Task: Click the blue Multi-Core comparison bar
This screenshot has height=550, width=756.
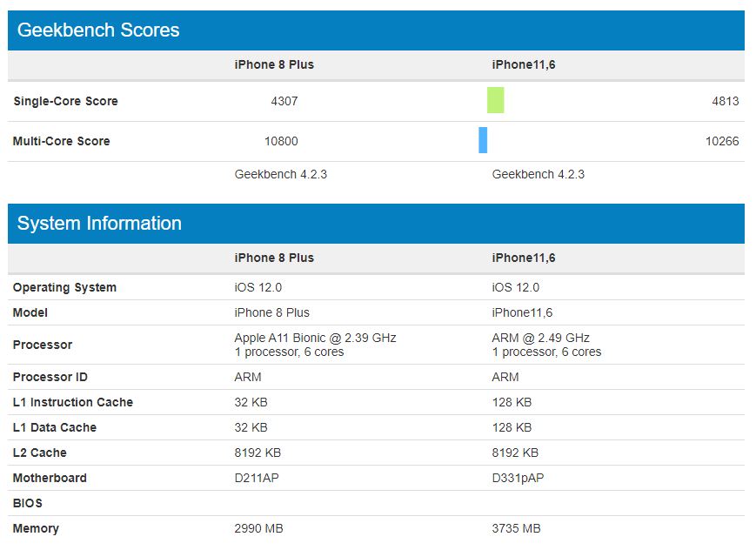Action: pos(483,140)
